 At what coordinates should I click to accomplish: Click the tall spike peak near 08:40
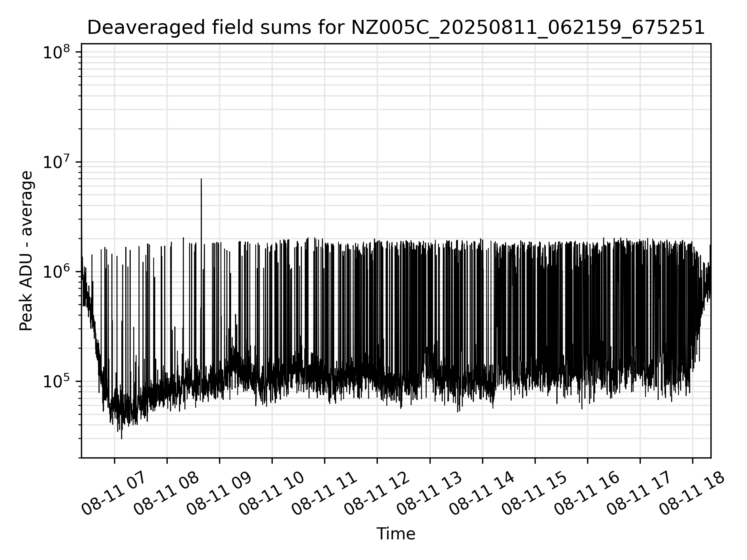click(201, 179)
